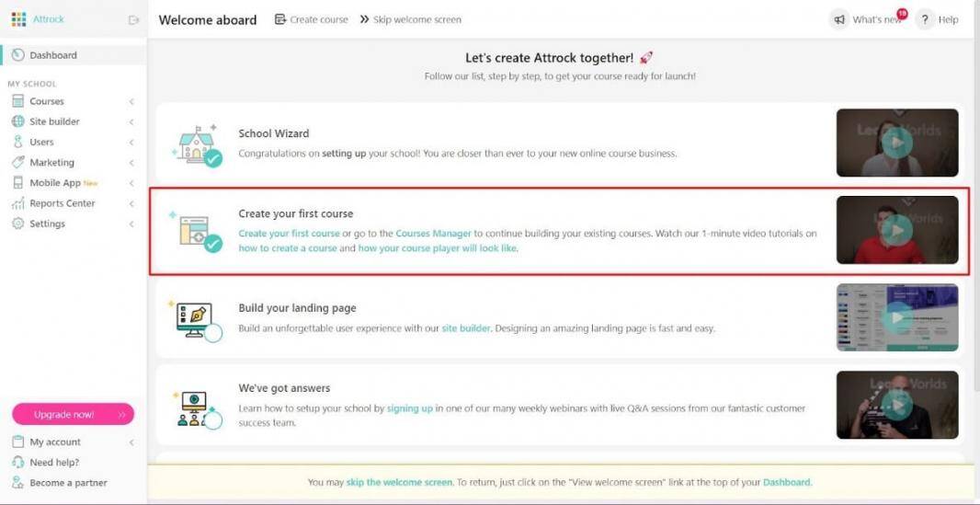Click the Become a partner people icon
The image size is (980, 505).
click(18, 483)
